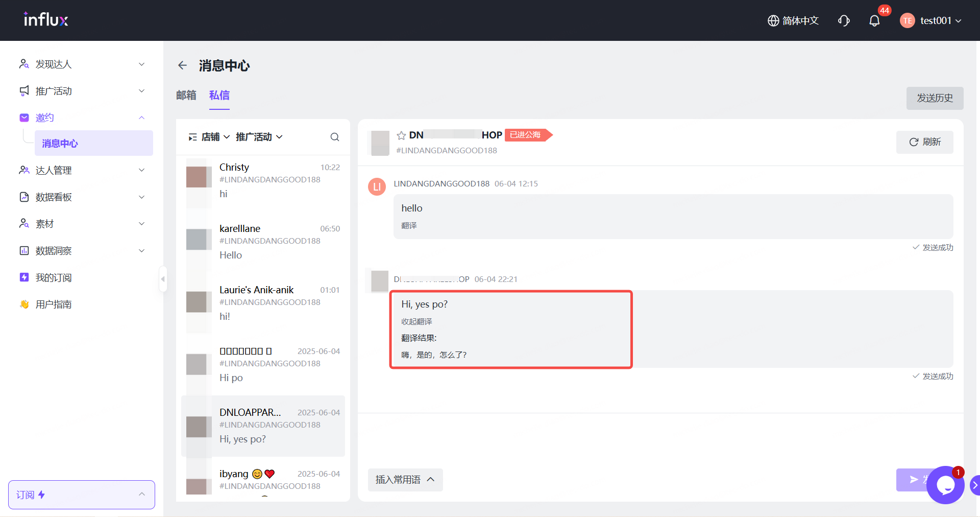
Task: Click the influx logo
Action: point(46,20)
